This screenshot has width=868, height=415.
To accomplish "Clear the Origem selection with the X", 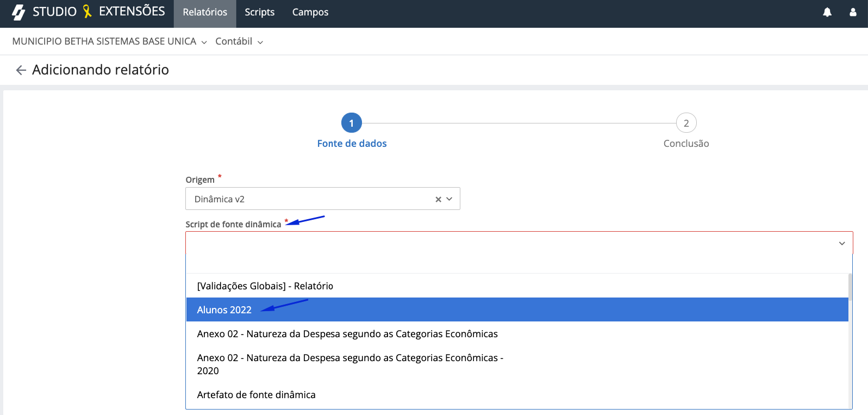I will coord(438,199).
